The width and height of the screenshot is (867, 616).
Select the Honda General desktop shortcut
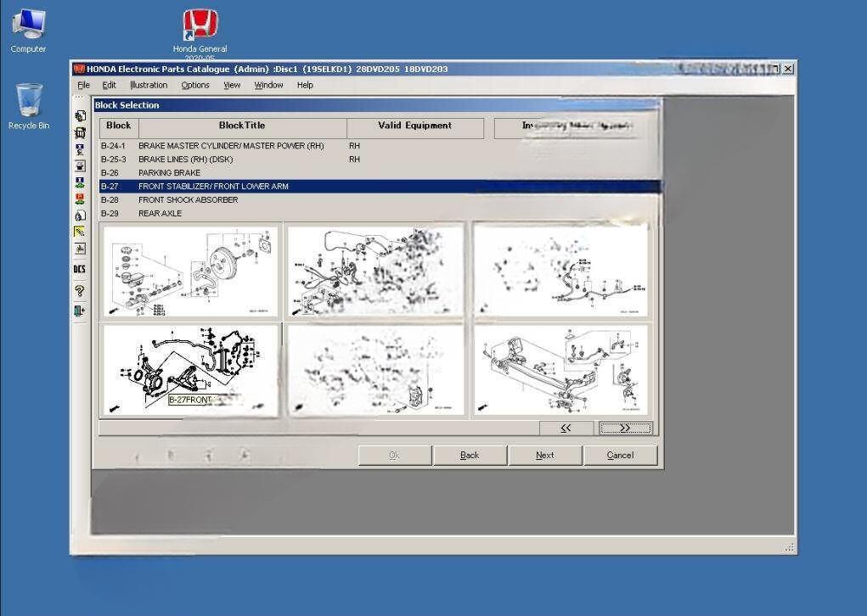pos(200,34)
